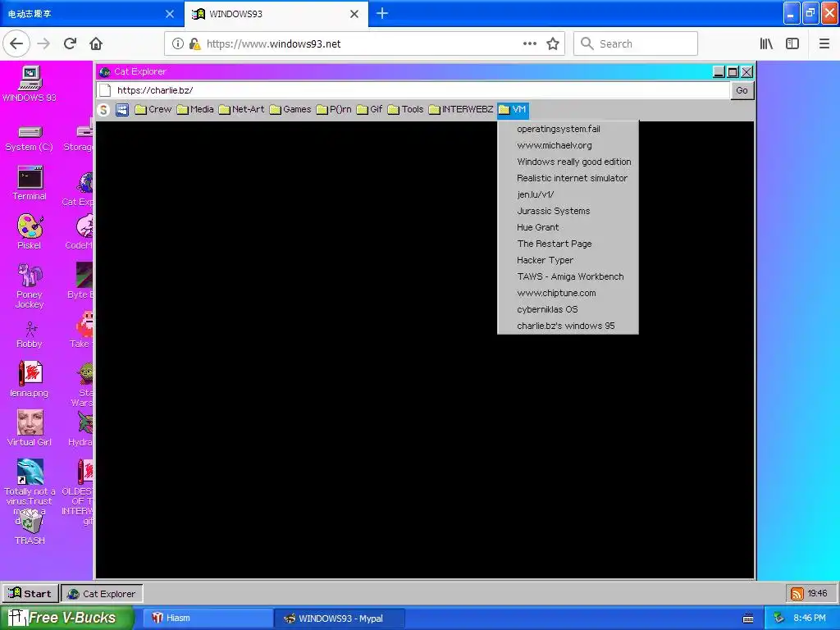Viewport: 840px width, 630px height.
Task: Choose Jurassic Systems menu entry
Action: (568, 211)
